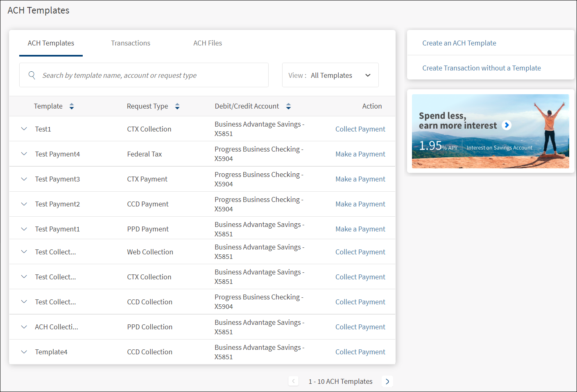The image size is (577, 392).
Task: Expand the Test1 template row
Action: pos(24,129)
